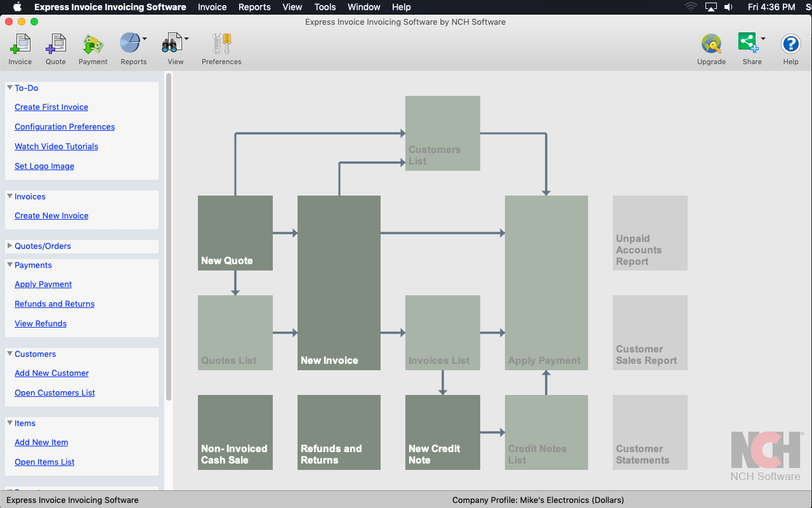
Task: Click the Upgrade icon
Action: tap(711, 44)
